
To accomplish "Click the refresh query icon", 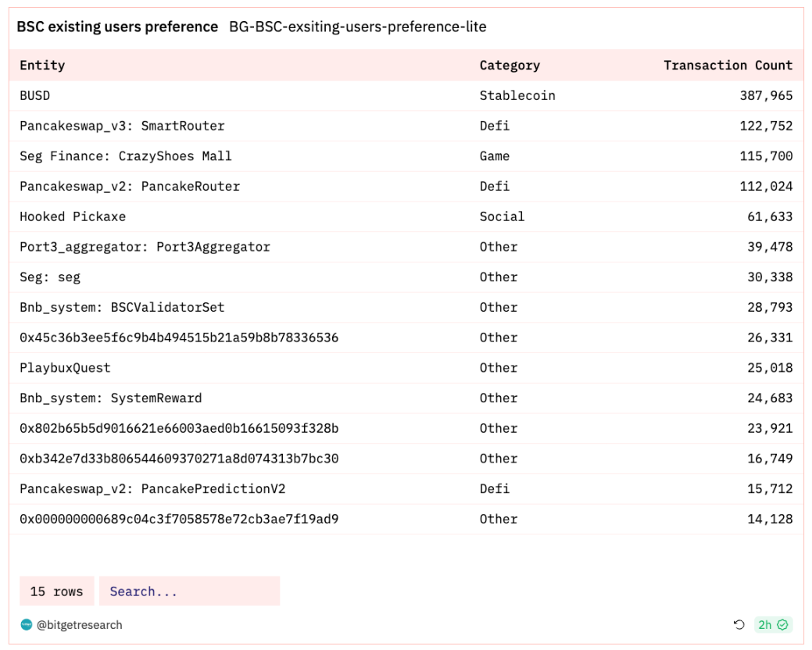I will pos(739,625).
